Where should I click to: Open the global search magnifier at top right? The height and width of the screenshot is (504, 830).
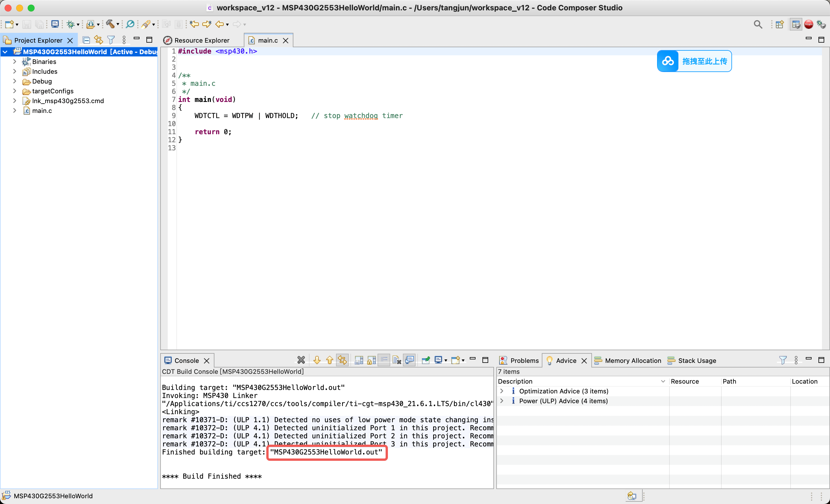coord(758,24)
